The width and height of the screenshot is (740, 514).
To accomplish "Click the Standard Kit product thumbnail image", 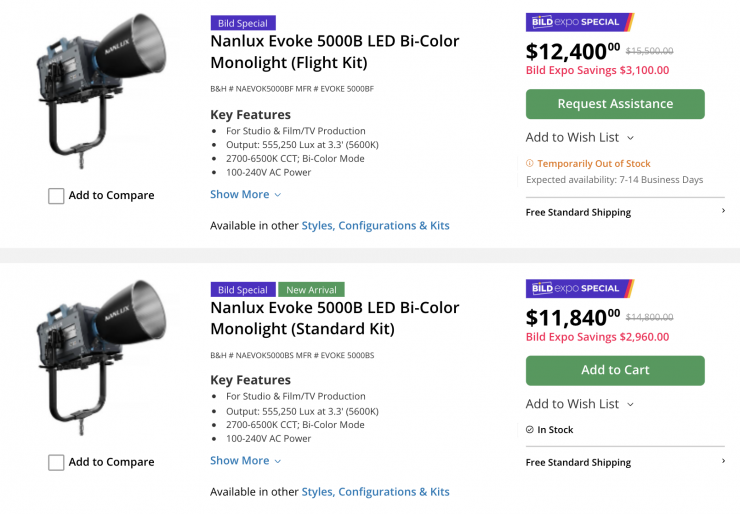I will pos(101,360).
